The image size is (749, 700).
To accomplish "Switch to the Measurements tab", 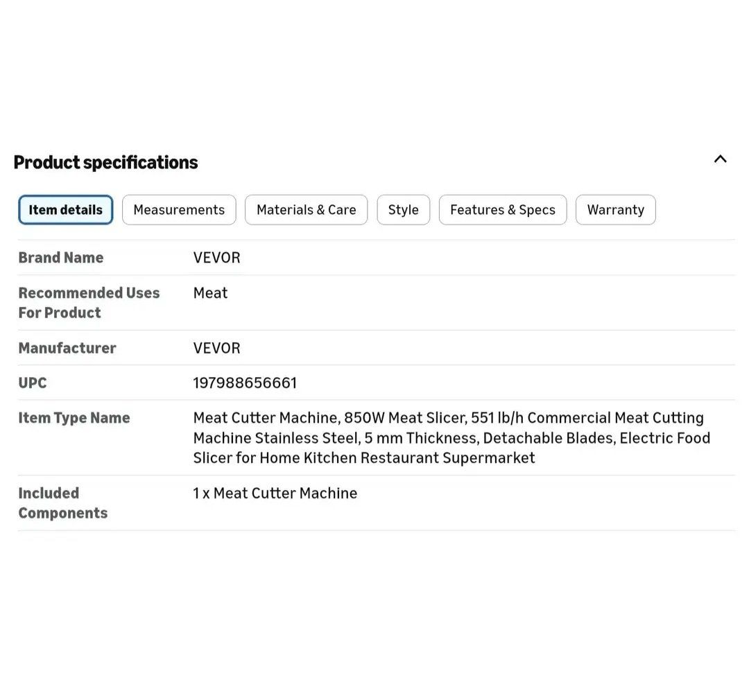I will point(179,210).
